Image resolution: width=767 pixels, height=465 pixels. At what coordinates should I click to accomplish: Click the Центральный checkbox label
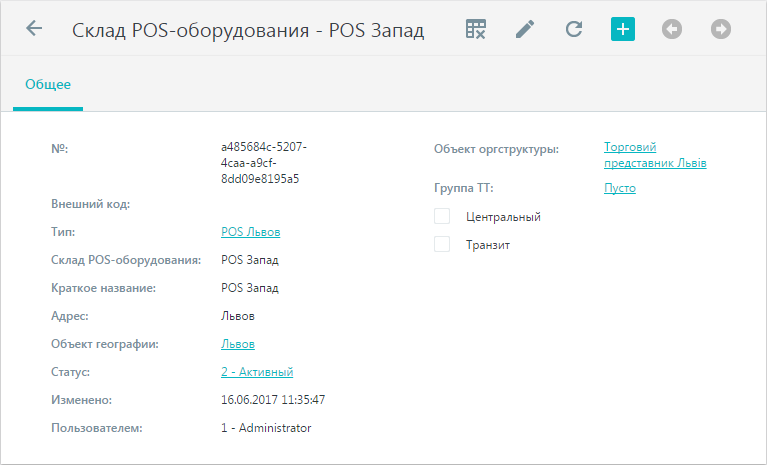coord(503,217)
